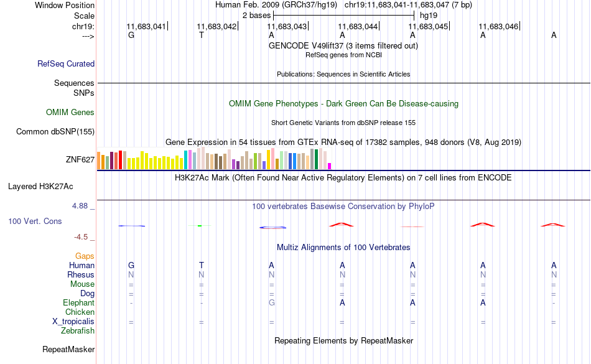This screenshot has height=364, width=591.
Task: Click the Sequences track label
Action: pyautogui.click(x=74, y=83)
